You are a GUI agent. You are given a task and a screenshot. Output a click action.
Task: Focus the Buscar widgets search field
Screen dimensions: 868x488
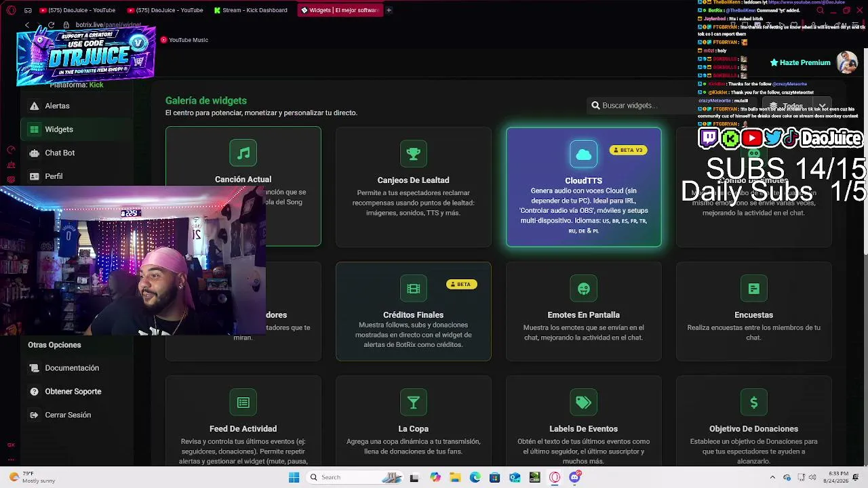pyautogui.click(x=671, y=106)
